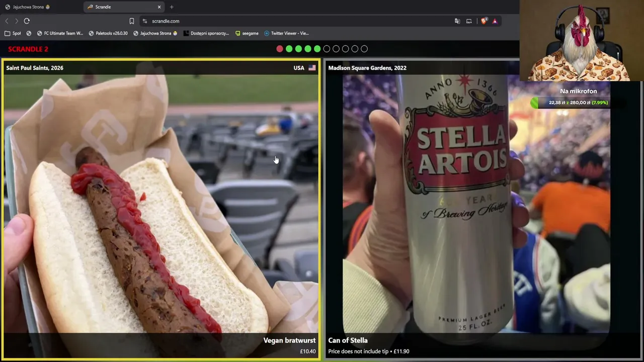The image size is (644, 362).
Task: Click the fifth round green progress dot
Action: coord(317,49)
